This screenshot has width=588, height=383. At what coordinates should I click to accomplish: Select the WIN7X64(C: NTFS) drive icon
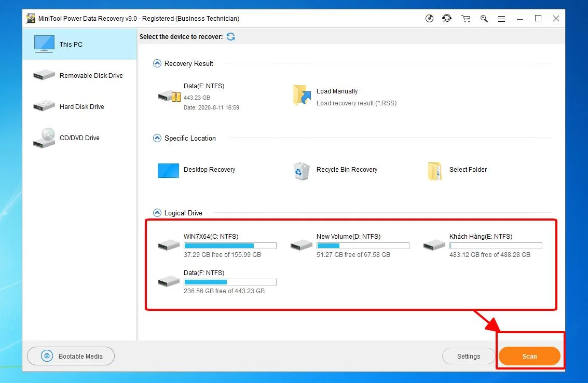pos(168,245)
